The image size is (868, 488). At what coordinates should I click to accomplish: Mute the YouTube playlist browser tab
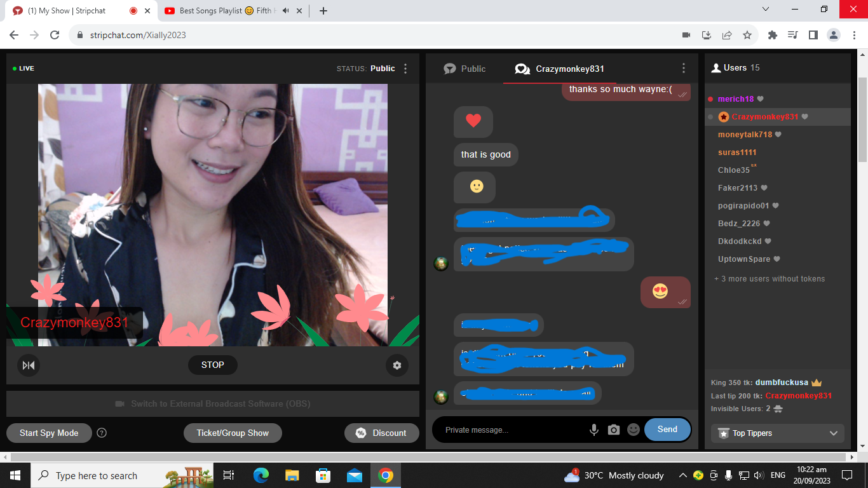(285, 11)
